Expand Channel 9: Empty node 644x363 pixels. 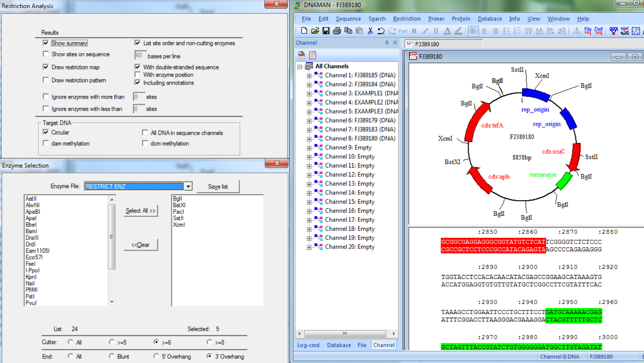(309, 148)
